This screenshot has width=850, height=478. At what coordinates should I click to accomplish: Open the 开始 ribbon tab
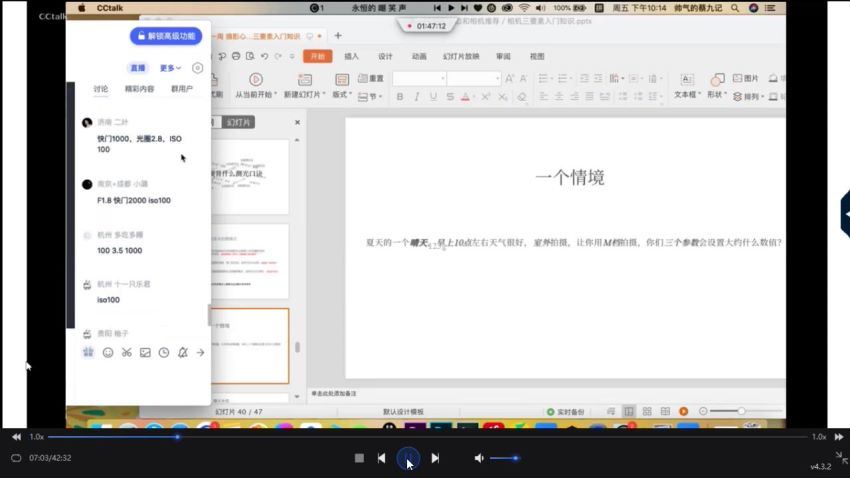[x=318, y=56]
